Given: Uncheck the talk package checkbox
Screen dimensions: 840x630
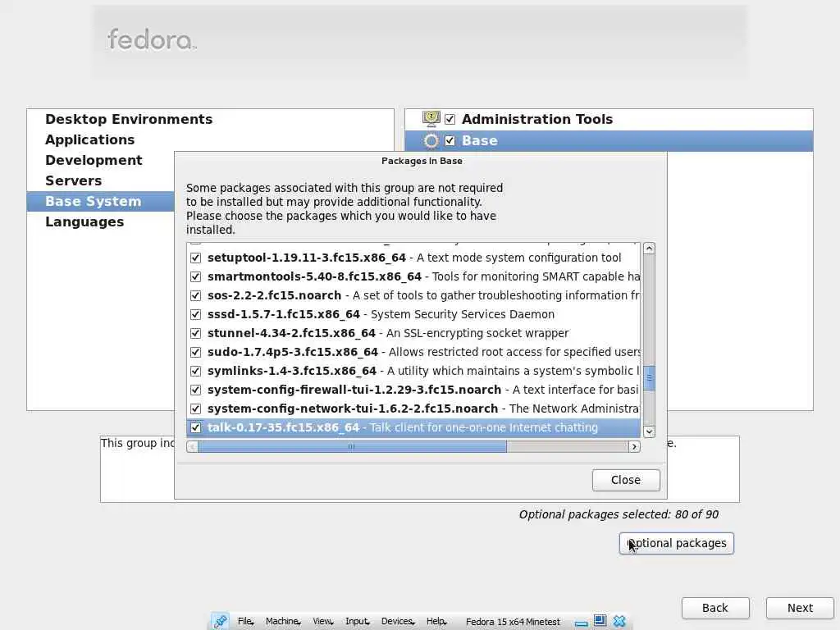Looking at the screenshot, I should coord(195,427).
